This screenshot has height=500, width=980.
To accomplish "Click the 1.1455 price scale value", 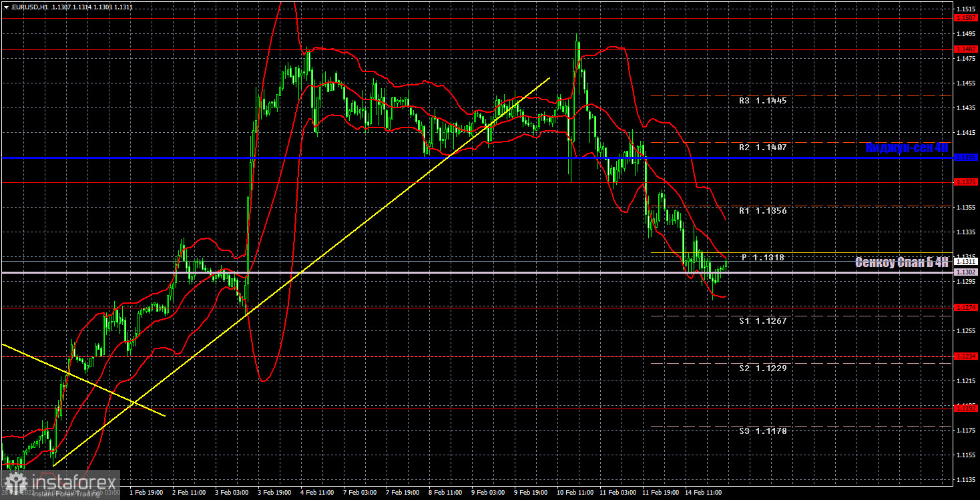I will tap(966, 83).
